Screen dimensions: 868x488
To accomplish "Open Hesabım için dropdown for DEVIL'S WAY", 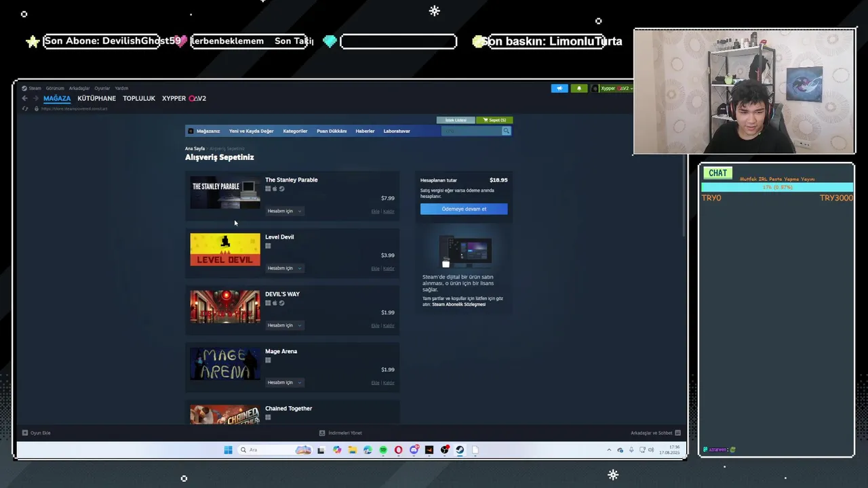I will [x=284, y=325].
